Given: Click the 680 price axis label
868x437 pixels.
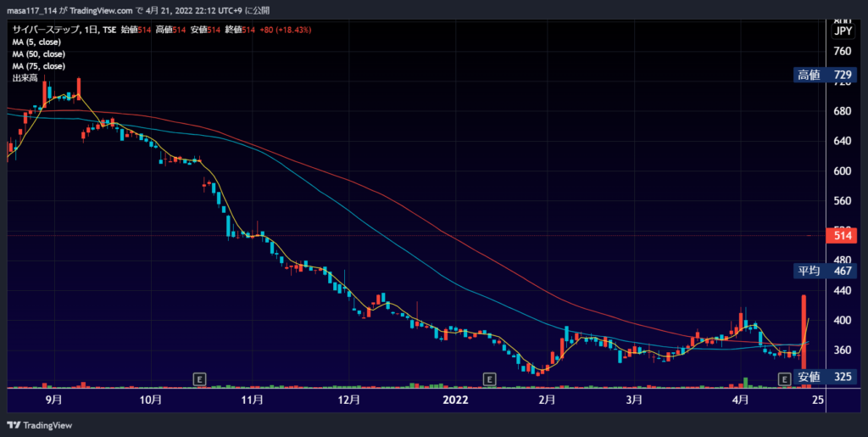Looking at the screenshot, I should pos(842,111).
